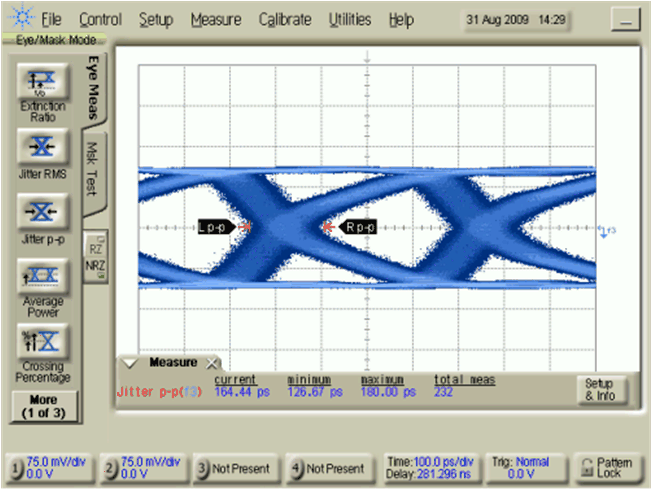652x491 pixels.
Task: Click the Pattern Lock padlock icon
Action: click(587, 468)
